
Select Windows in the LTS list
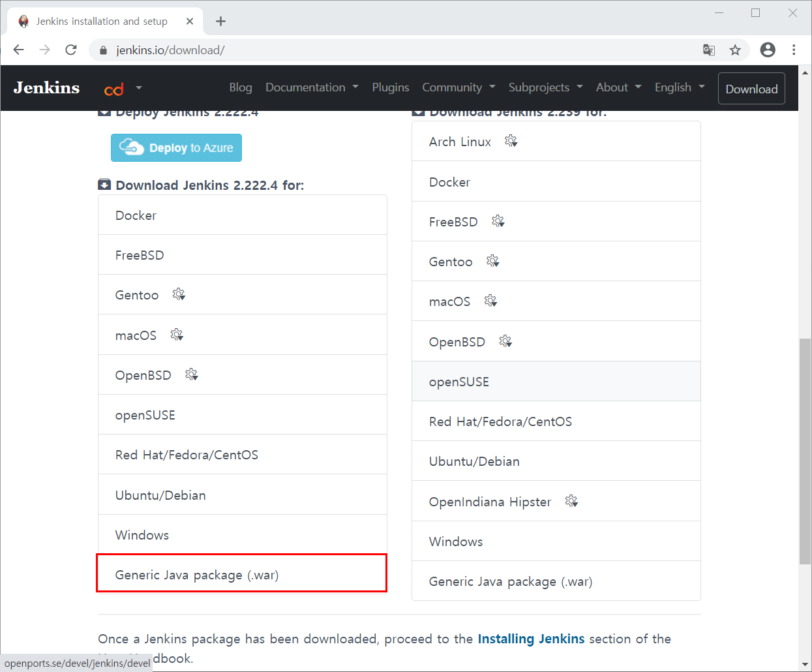243,535
